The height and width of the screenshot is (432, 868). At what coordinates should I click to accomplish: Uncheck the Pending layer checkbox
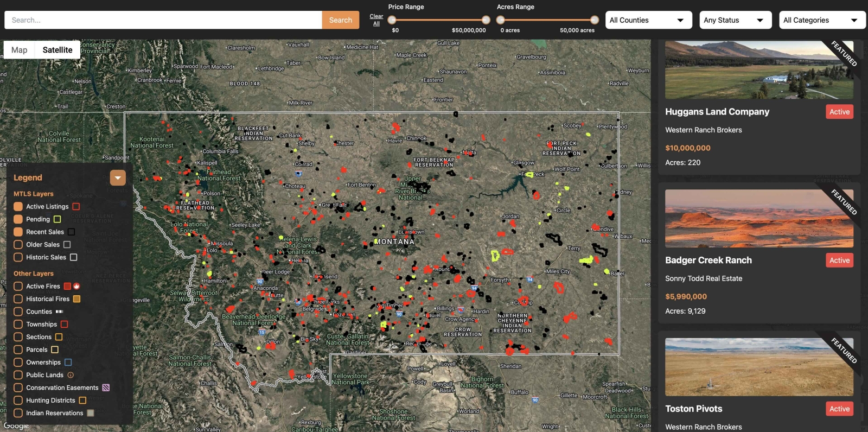pyautogui.click(x=18, y=219)
